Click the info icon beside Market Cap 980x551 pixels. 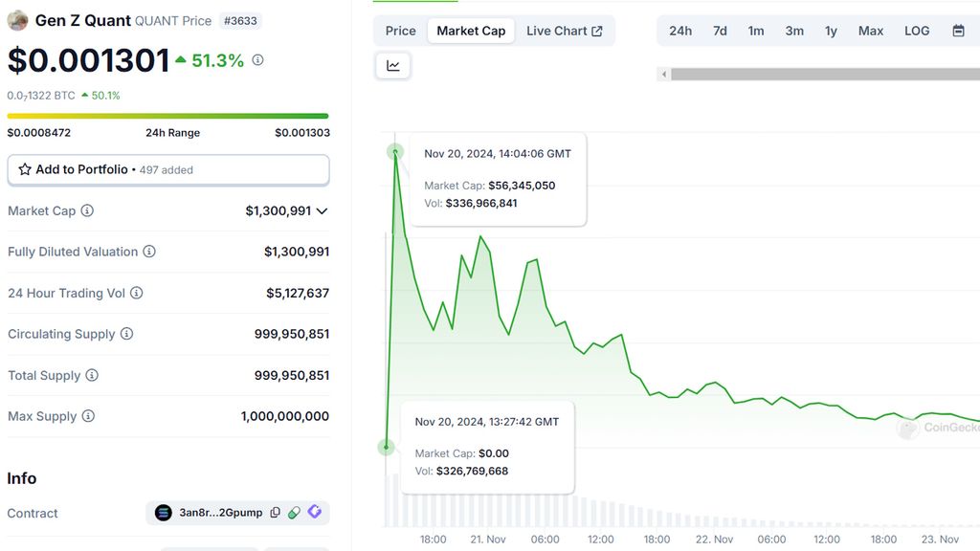[86, 210]
